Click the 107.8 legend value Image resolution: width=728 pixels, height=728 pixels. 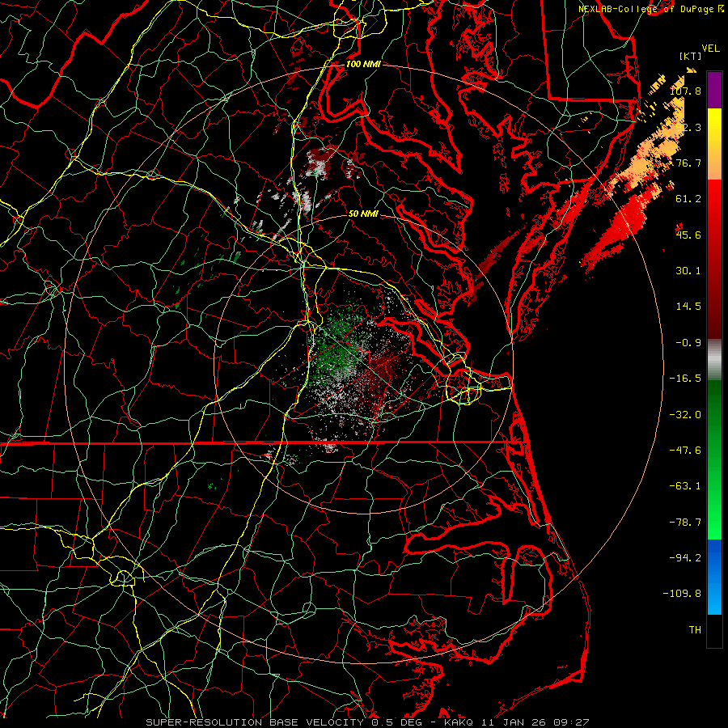tap(685, 91)
